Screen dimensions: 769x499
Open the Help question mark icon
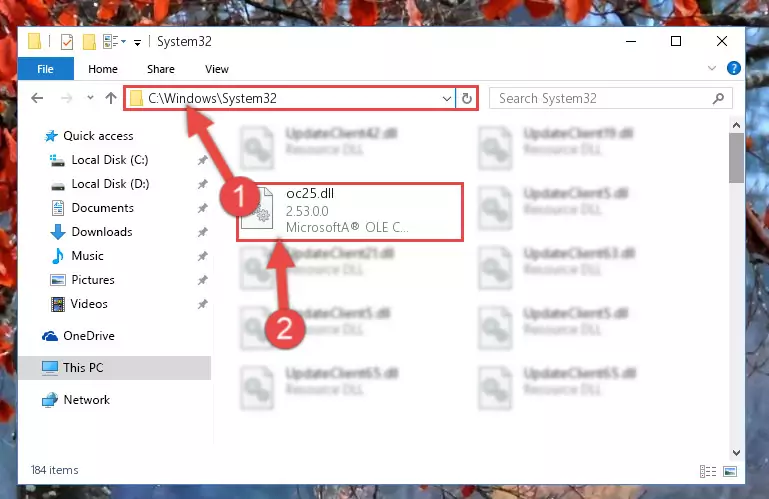pyautogui.click(x=734, y=68)
